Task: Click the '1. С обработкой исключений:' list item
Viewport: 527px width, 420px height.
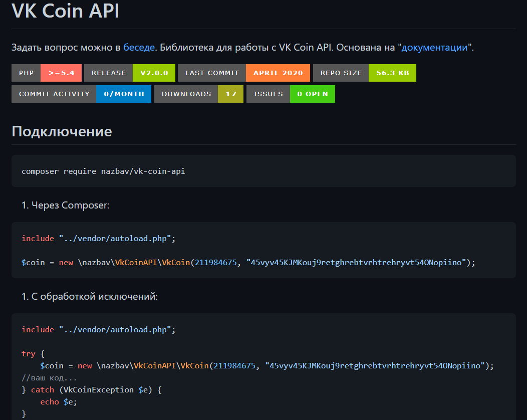Action: click(x=89, y=296)
